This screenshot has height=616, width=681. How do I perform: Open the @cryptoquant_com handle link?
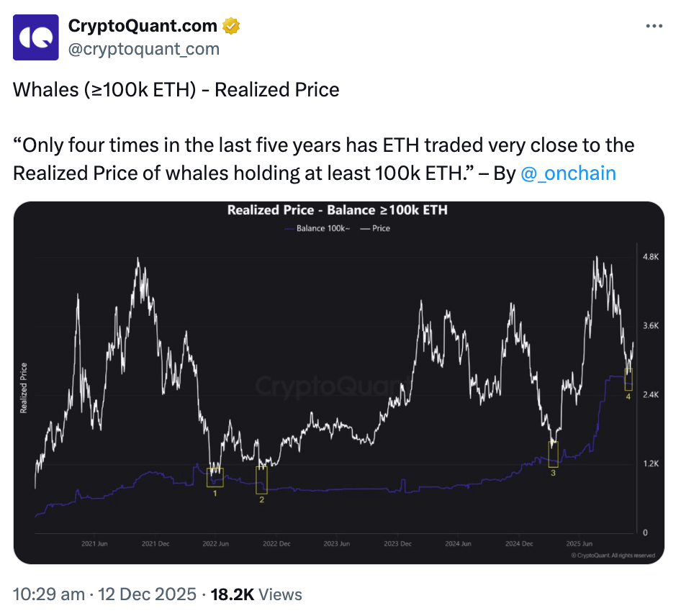(143, 49)
